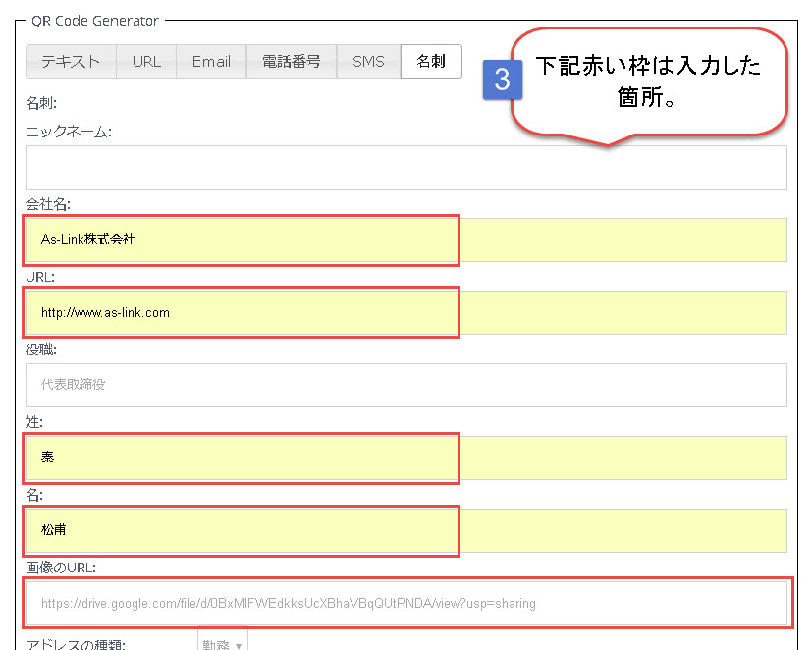Click the 画像のURL input field
812x650 pixels.
point(406,604)
